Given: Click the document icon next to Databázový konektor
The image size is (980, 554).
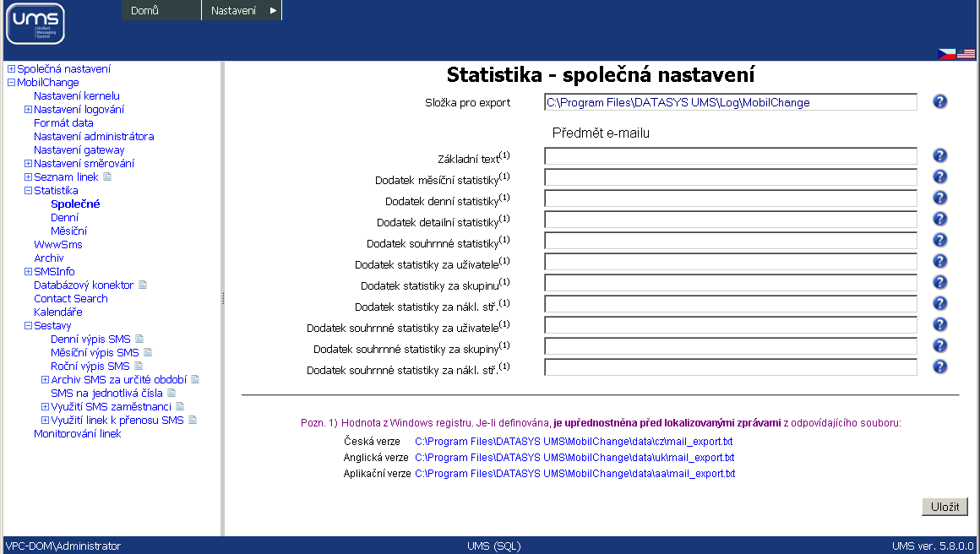Looking at the screenshot, I should tap(143, 285).
